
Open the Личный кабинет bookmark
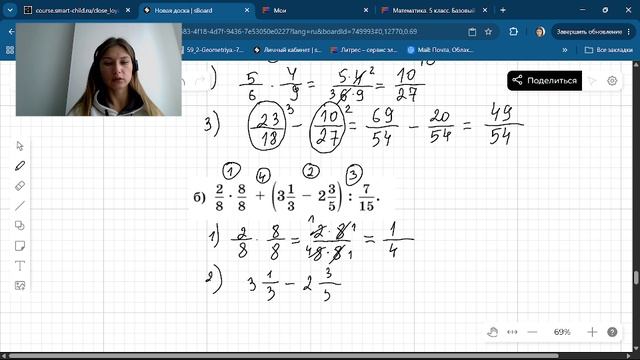point(287,50)
